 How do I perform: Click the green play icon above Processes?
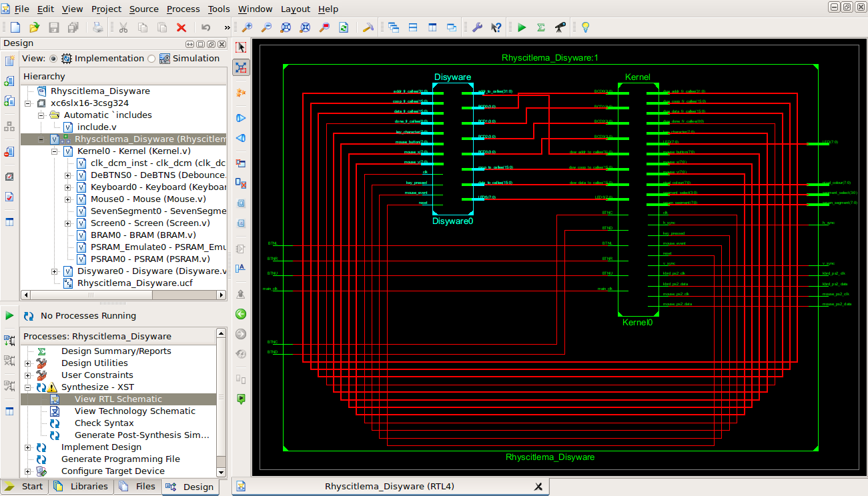pyautogui.click(x=9, y=315)
